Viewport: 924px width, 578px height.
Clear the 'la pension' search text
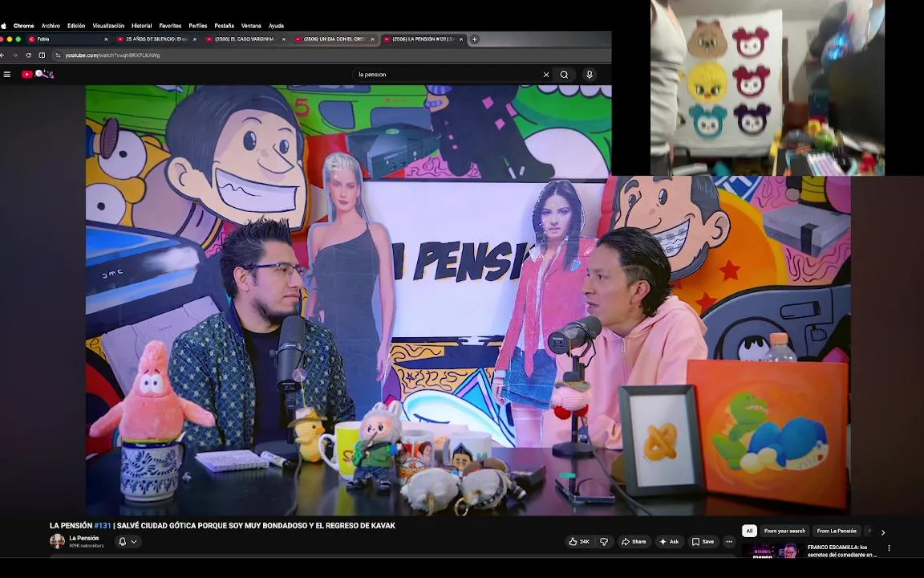546,75
